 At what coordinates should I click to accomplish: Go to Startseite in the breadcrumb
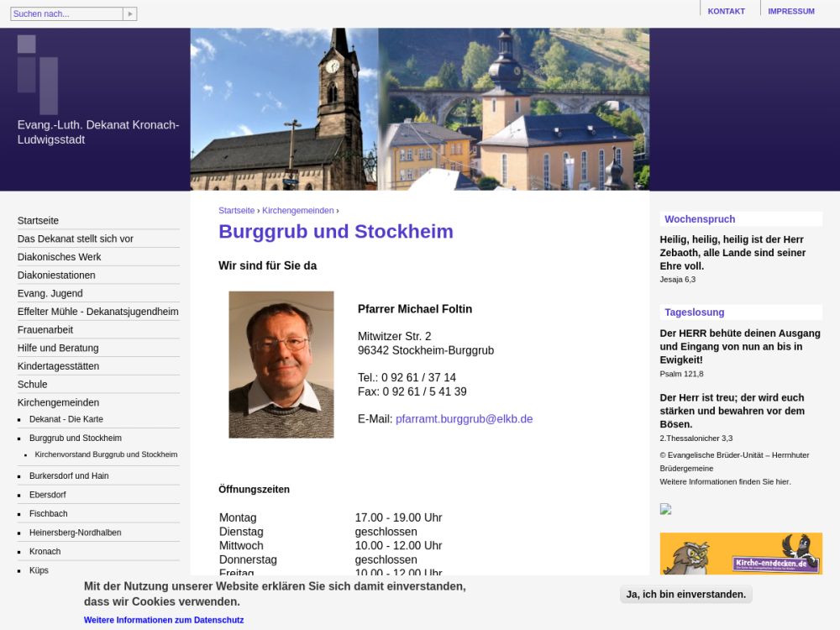(236, 211)
